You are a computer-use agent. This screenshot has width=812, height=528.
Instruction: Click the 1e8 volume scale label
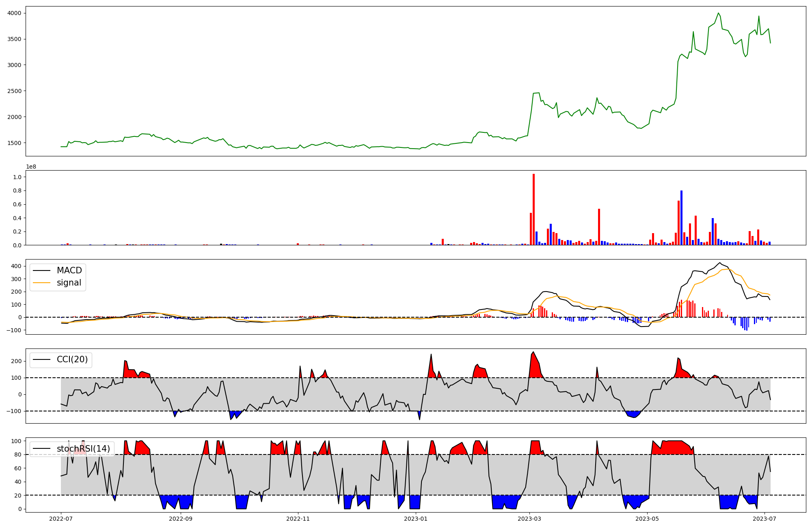(x=31, y=167)
